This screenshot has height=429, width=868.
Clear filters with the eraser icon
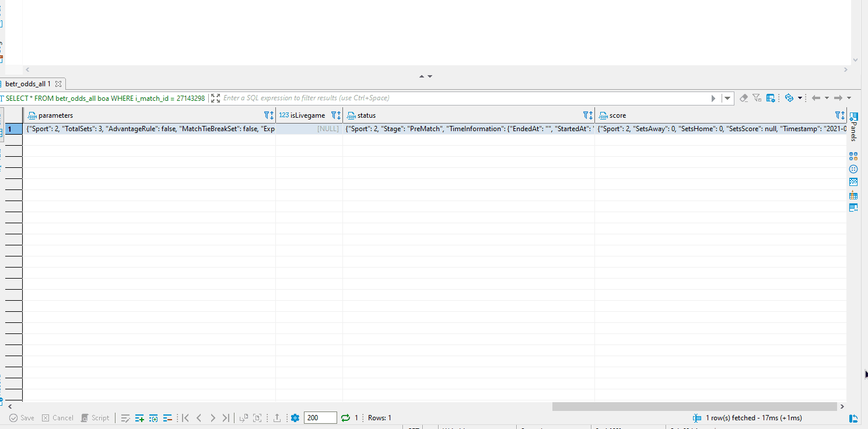tap(743, 98)
